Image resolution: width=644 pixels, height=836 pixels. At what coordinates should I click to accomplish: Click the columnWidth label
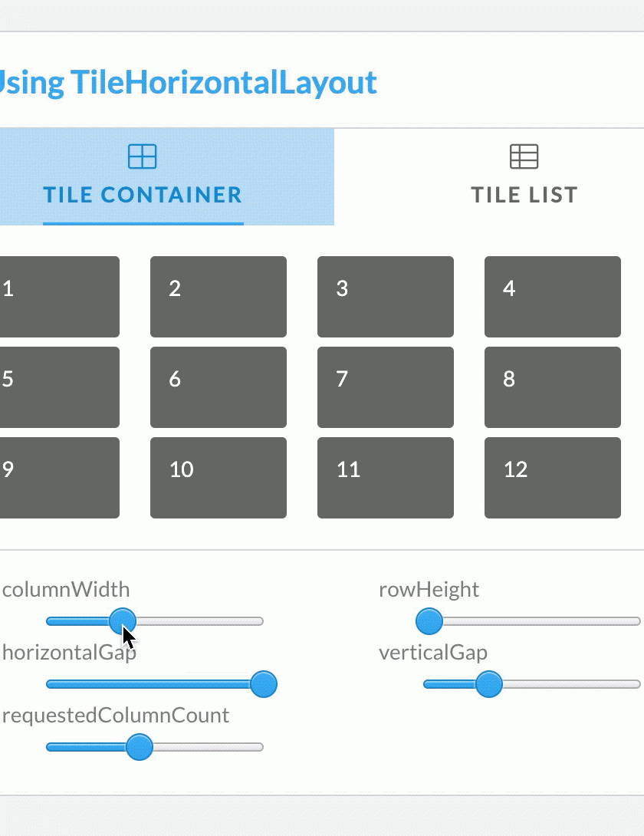click(66, 590)
